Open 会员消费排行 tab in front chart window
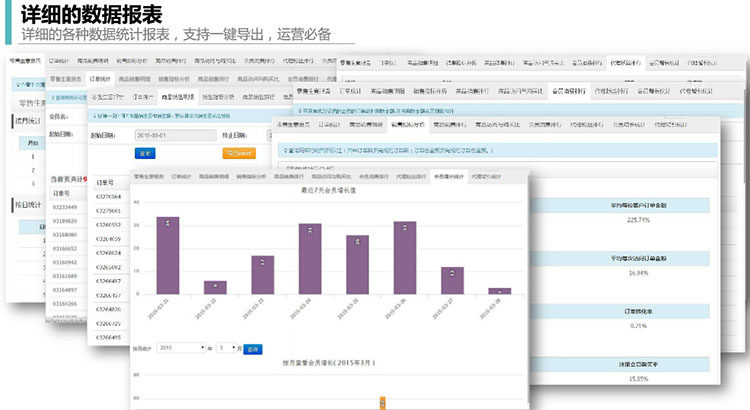750x410 pixels. point(374,177)
